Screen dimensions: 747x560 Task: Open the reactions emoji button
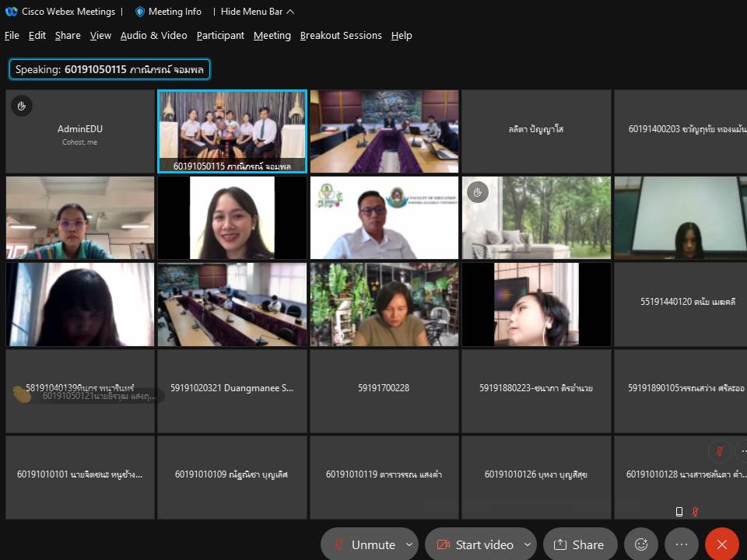coord(641,544)
